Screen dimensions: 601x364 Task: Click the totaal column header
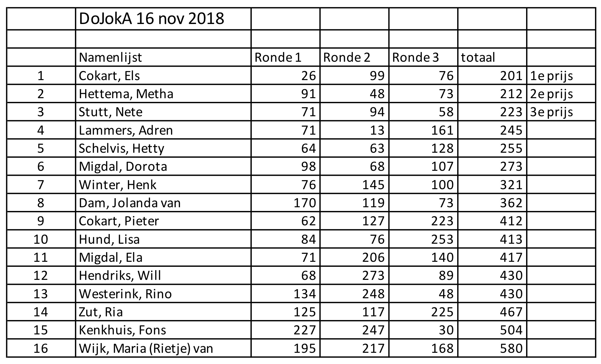(492, 57)
